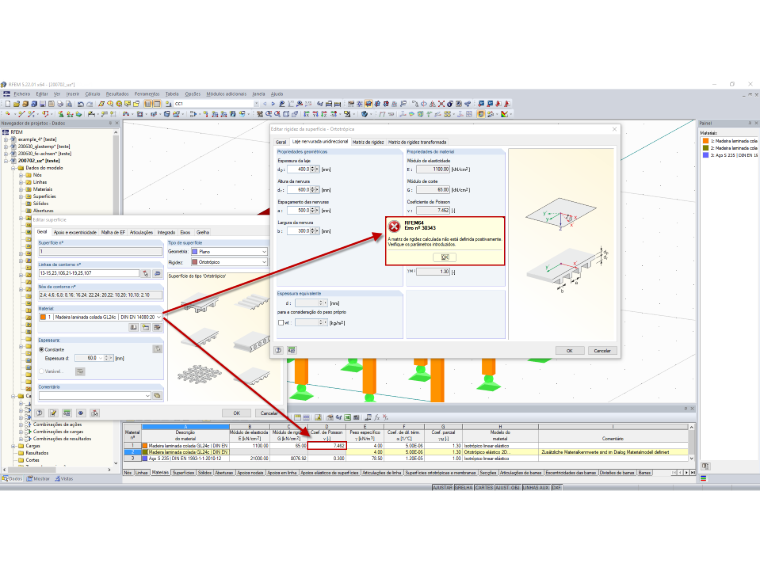The image size is (760, 570).
Task: Open material library icon under Material dropdown
Action: 134,328
